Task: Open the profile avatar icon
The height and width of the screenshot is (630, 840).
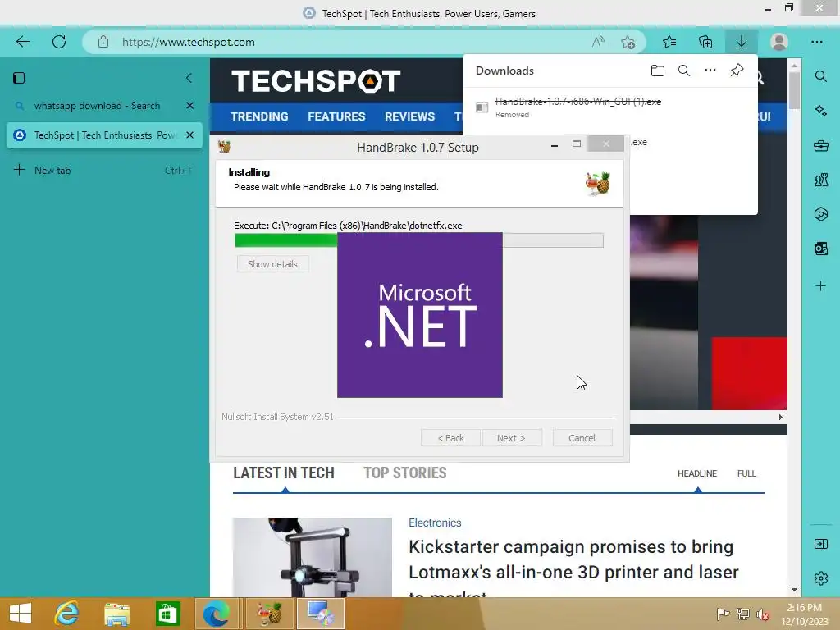Action: (x=779, y=42)
